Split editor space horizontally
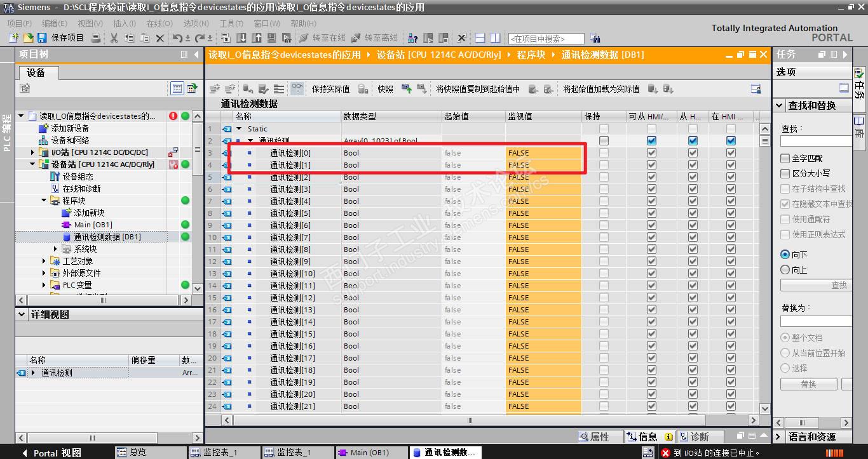This screenshot has width=868, height=459. point(480,38)
